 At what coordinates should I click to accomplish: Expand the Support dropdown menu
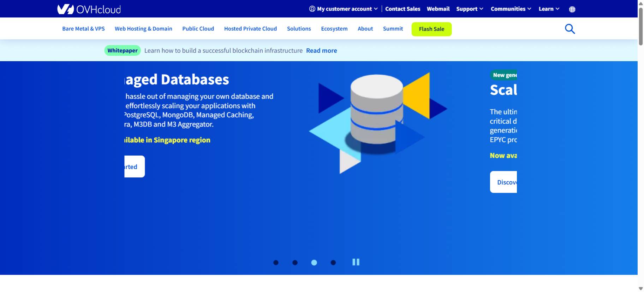point(470,9)
